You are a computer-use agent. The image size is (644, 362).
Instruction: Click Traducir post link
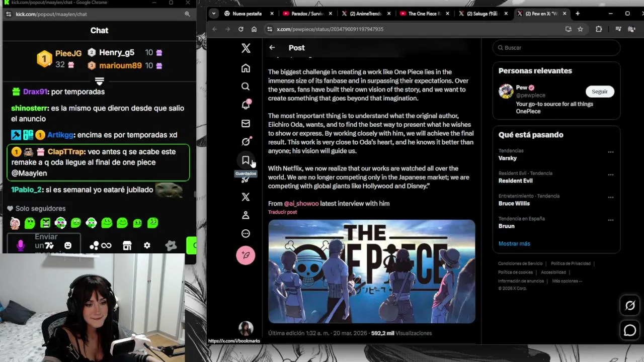tap(282, 212)
